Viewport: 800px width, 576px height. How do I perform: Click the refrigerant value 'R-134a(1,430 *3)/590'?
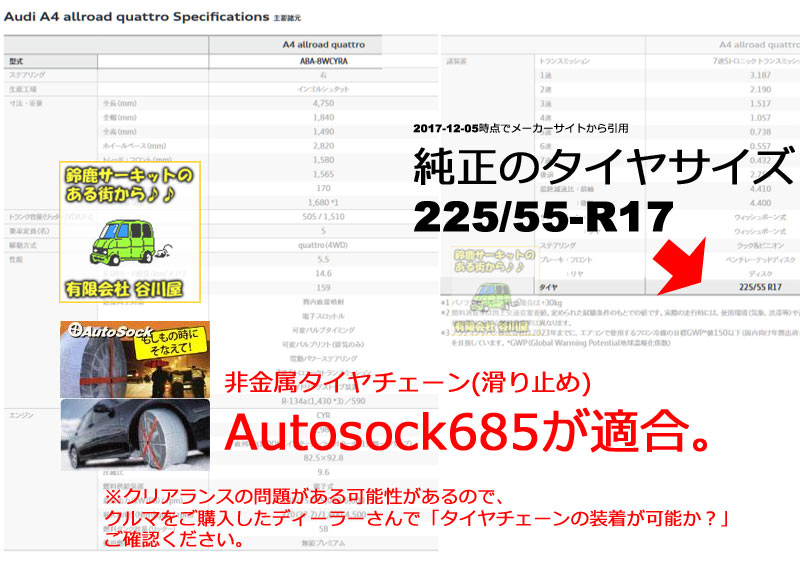[323, 401]
